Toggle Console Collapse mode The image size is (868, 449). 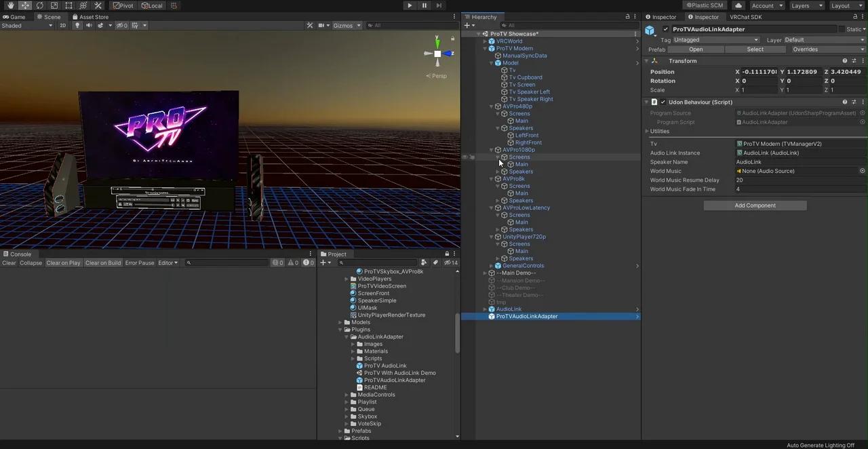coord(31,263)
